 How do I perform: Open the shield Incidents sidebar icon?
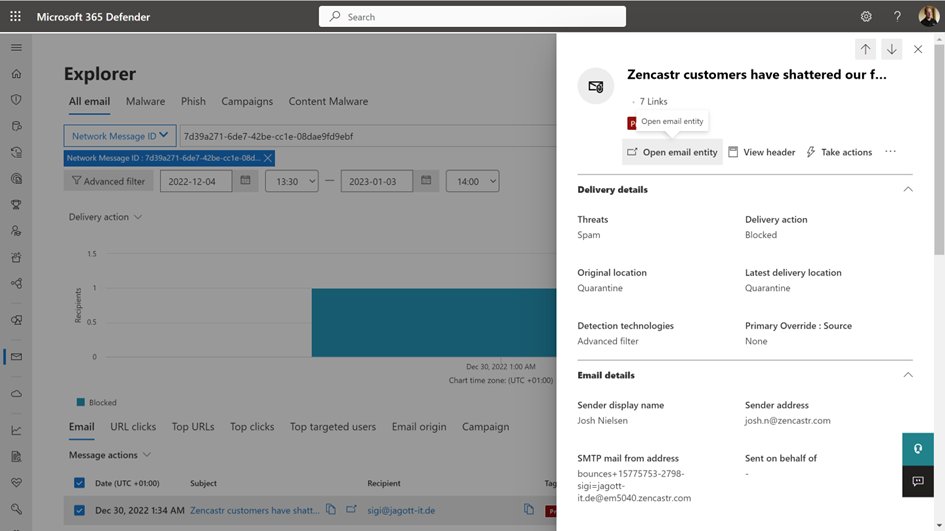[16, 99]
